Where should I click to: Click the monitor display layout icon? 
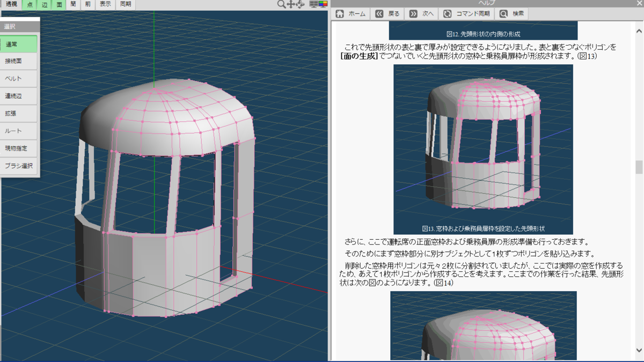coord(313,4)
